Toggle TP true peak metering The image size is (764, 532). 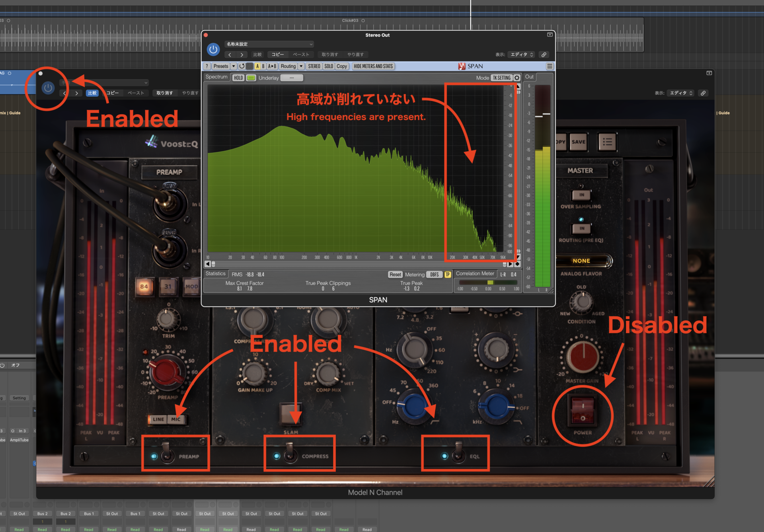(448, 275)
